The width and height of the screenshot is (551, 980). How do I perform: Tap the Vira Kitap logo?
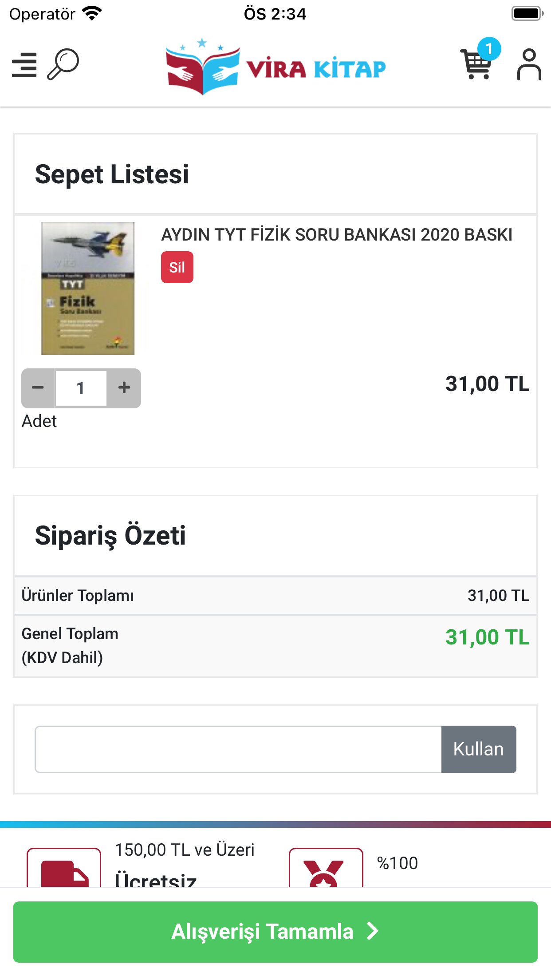[x=275, y=67]
